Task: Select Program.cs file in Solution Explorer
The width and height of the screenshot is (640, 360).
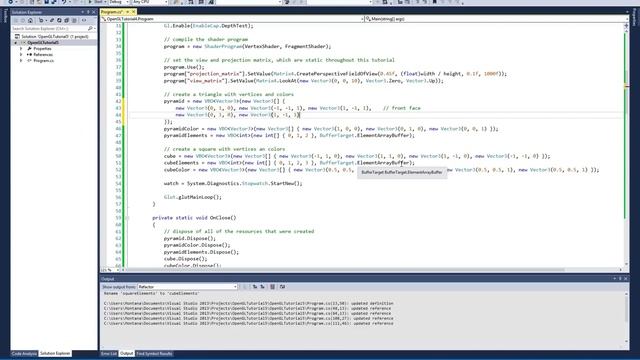Action: [43, 60]
